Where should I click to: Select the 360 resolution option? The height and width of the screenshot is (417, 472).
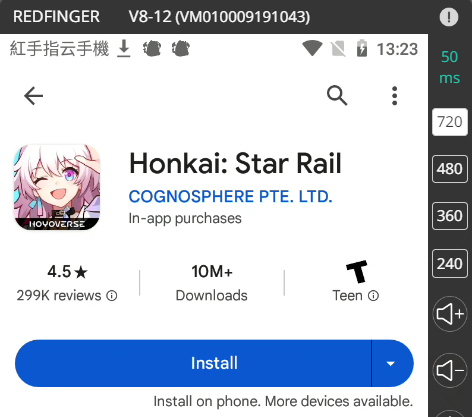(x=450, y=216)
